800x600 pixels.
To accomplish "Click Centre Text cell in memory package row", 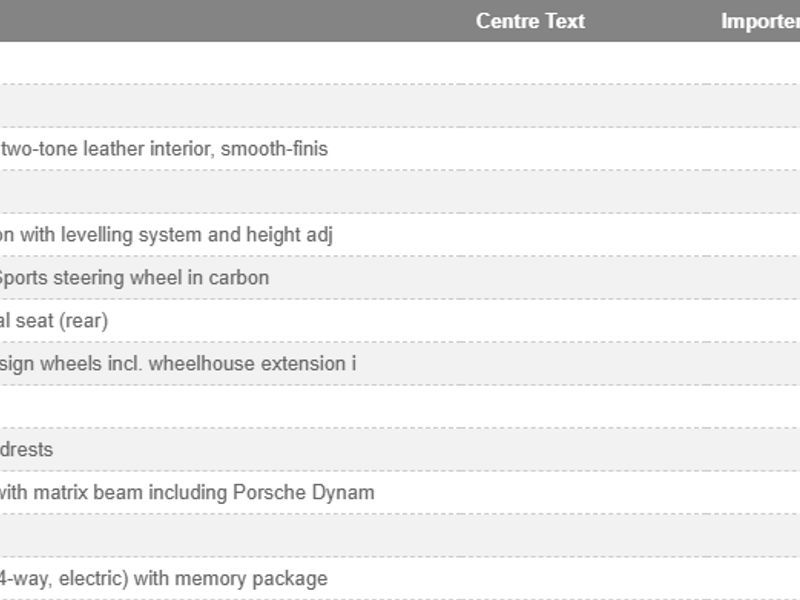I will coord(530,579).
